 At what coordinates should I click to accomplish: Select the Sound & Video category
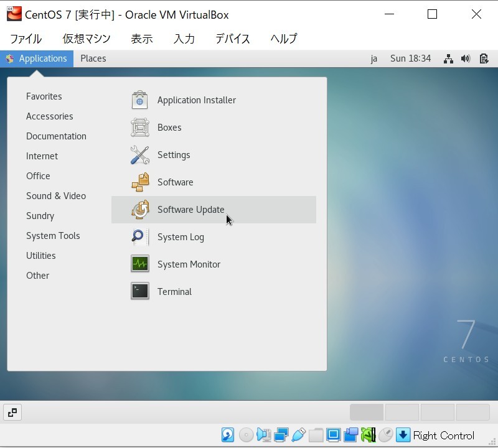(56, 196)
